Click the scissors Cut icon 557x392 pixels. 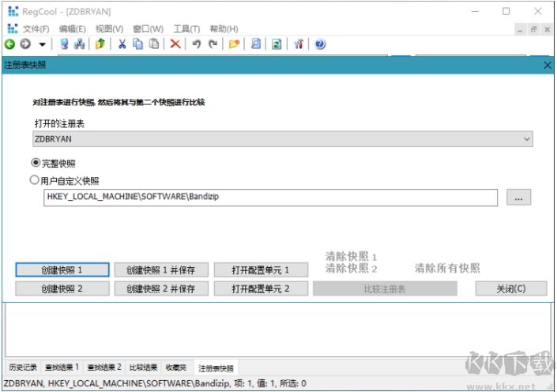pyautogui.click(x=122, y=44)
